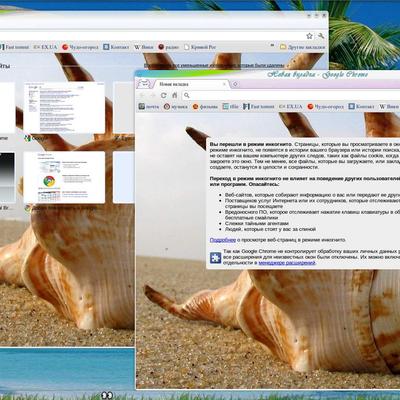Image resolution: width=400 pixels, height=400 pixels.
Task: Open the Контакт bookmark in the incognito window
Action: (362, 106)
